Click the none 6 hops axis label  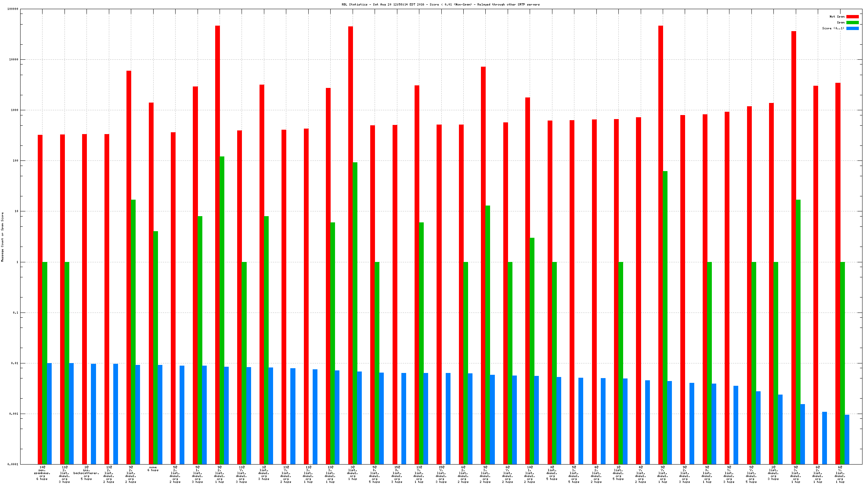(x=153, y=469)
